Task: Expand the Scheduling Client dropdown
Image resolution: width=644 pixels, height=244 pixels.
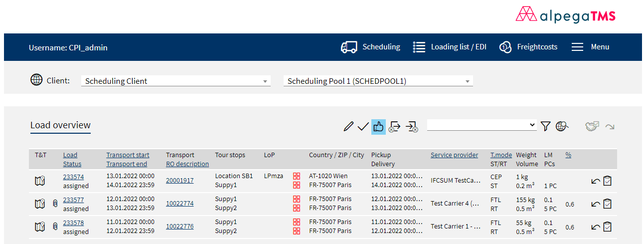Action: tap(175, 81)
